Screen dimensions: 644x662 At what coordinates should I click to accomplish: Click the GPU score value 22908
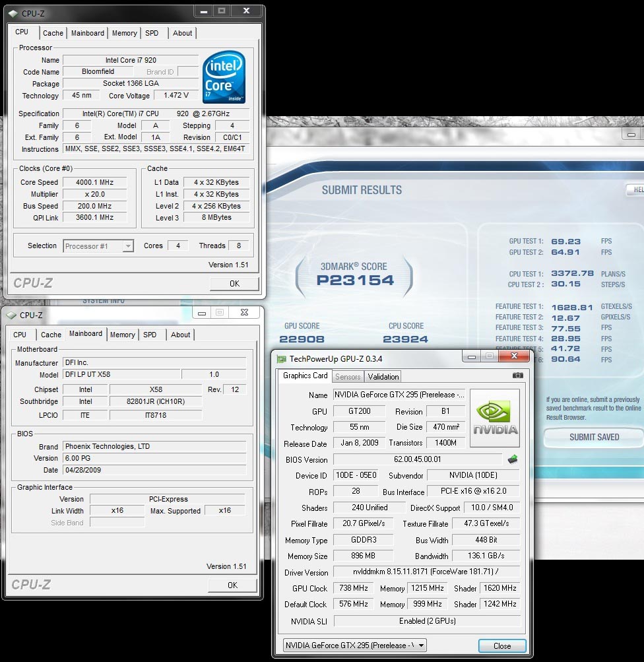302,339
